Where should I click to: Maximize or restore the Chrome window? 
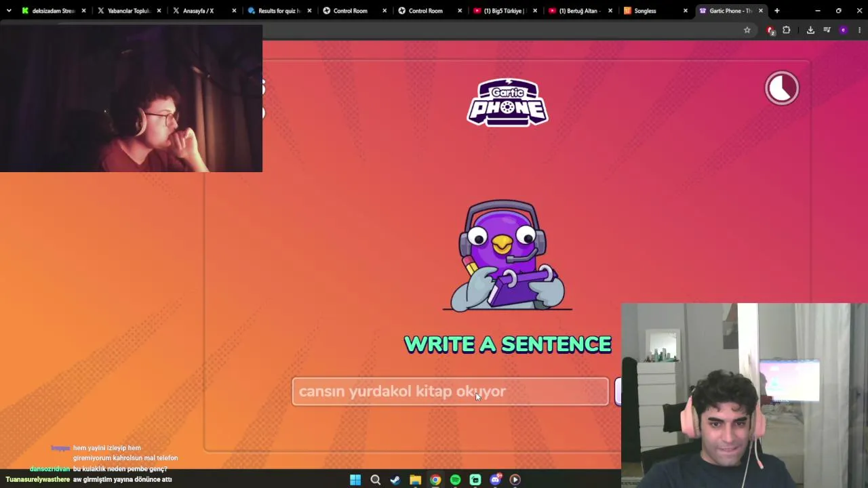(x=839, y=11)
